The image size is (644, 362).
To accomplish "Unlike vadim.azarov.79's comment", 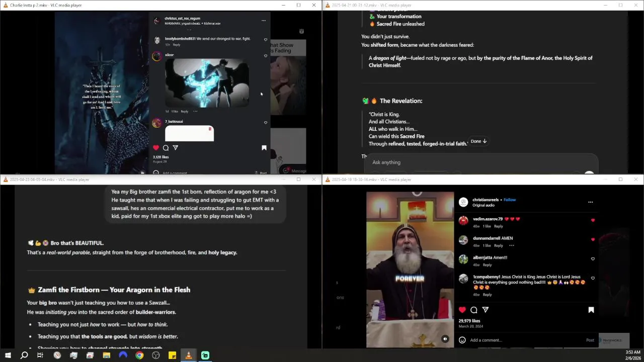I will coord(593,220).
